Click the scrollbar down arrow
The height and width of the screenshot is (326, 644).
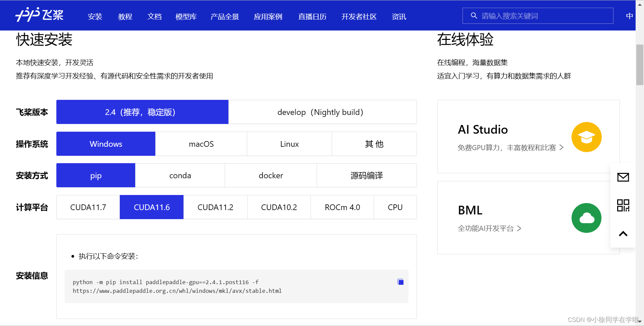[x=640, y=322]
